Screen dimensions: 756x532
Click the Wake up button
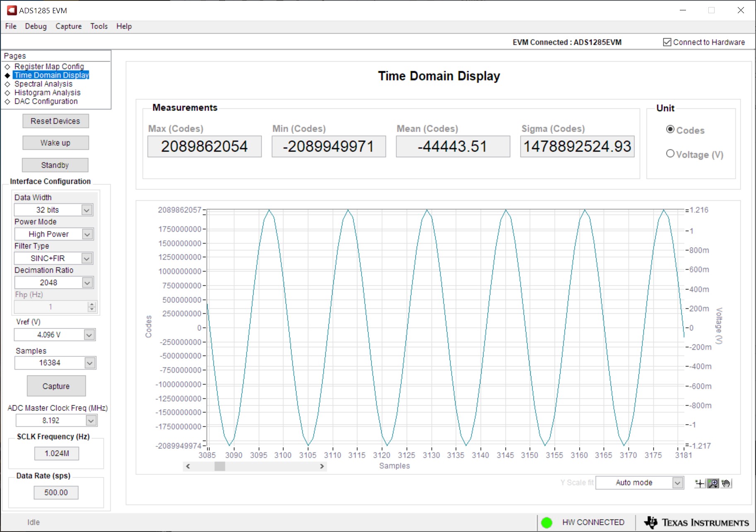click(56, 143)
